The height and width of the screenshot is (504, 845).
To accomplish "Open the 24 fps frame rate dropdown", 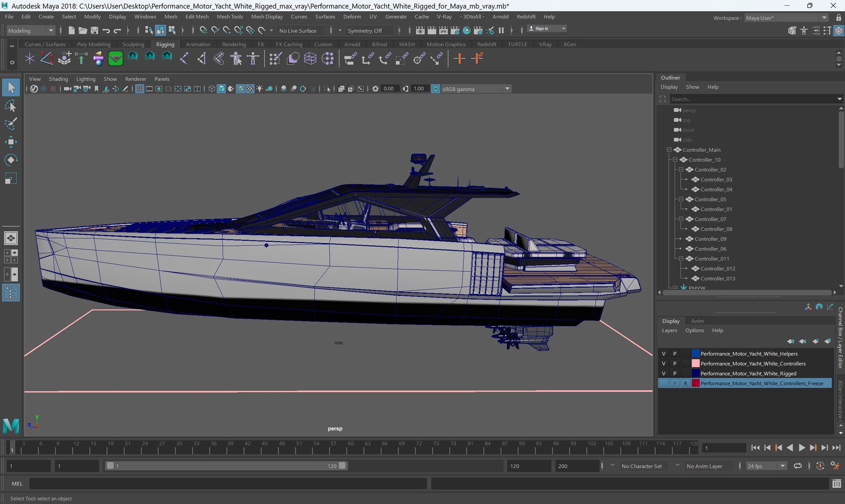I will click(766, 466).
